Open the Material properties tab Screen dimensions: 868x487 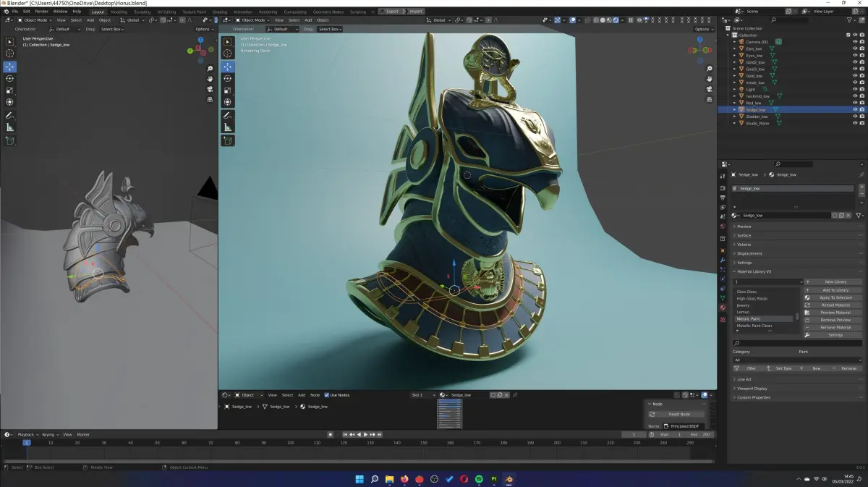[723, 308]
